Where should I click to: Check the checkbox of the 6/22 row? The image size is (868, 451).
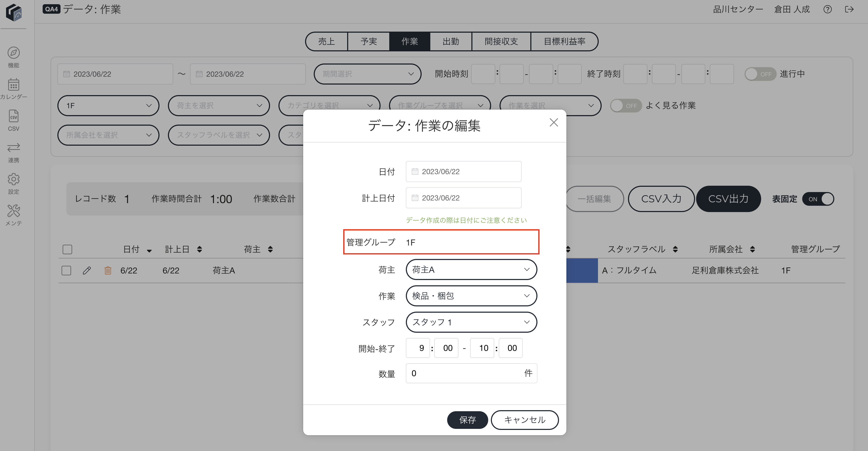66,271
